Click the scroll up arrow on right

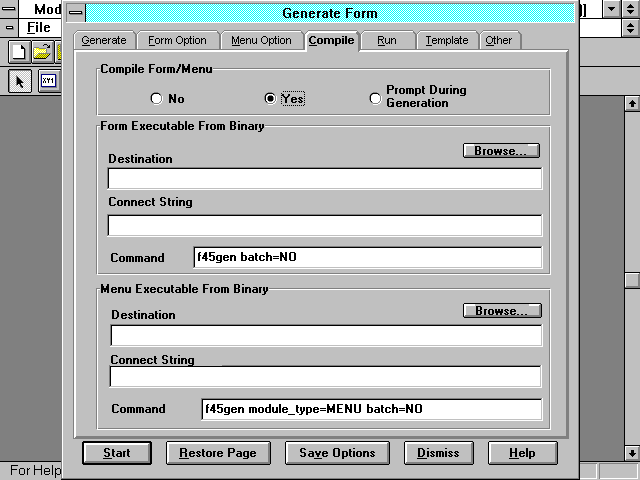coord(631,103)
